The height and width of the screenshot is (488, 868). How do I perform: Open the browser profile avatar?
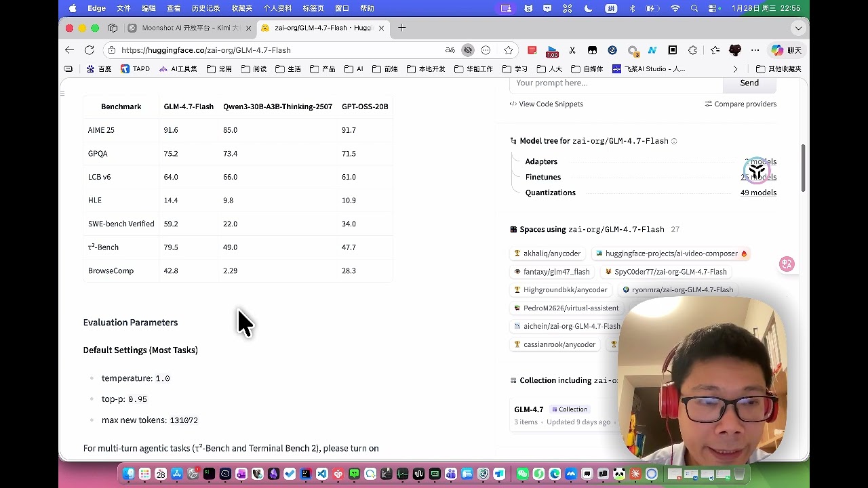coord(735,50)
